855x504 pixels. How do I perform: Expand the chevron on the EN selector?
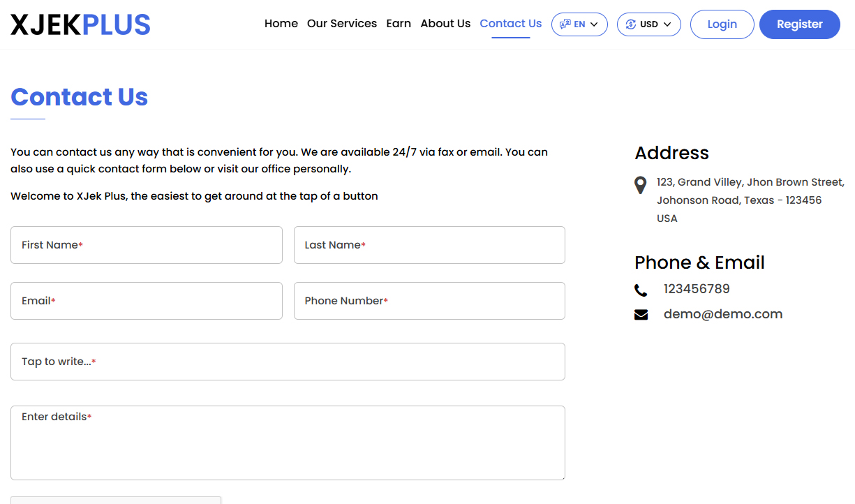594,24
